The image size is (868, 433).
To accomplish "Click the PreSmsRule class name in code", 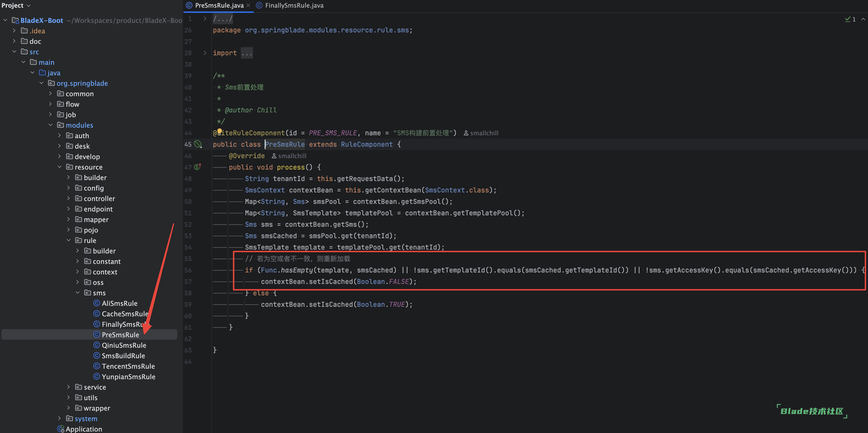I will pyautogui.click(x=285, y=144).
